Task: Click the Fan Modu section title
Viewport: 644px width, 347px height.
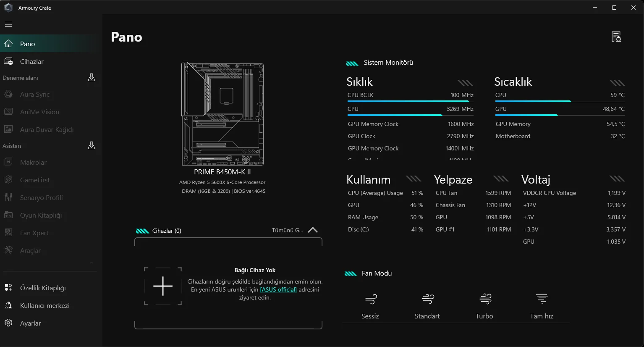Action: coord(377,273)
